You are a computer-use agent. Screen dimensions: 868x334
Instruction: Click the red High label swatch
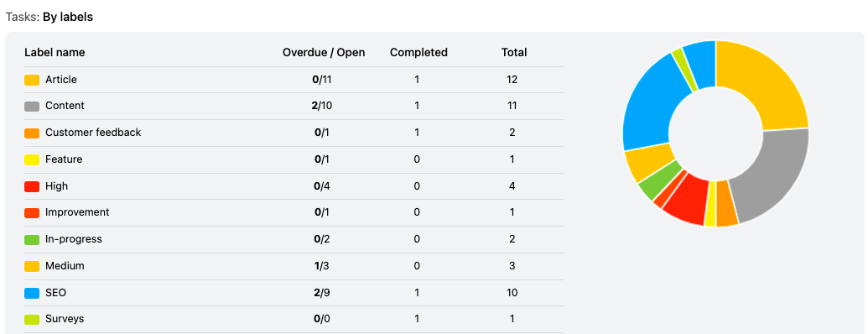[x=32, y=186]
